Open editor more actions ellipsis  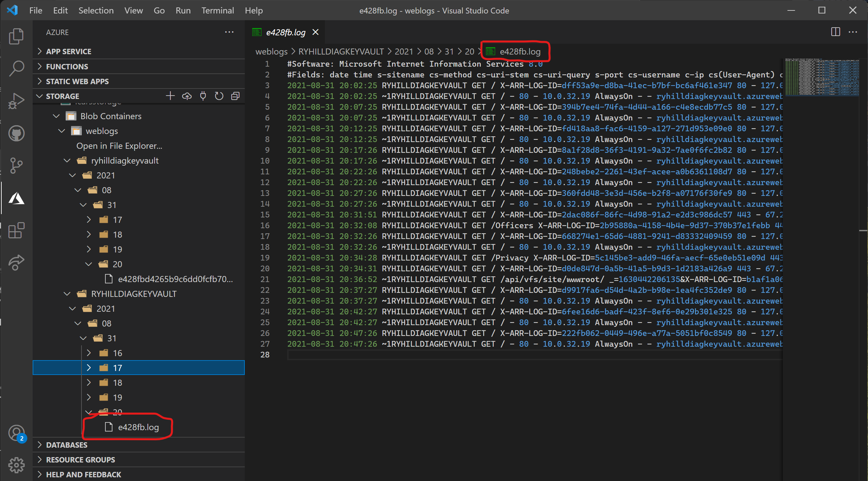(x=853, y=32)
